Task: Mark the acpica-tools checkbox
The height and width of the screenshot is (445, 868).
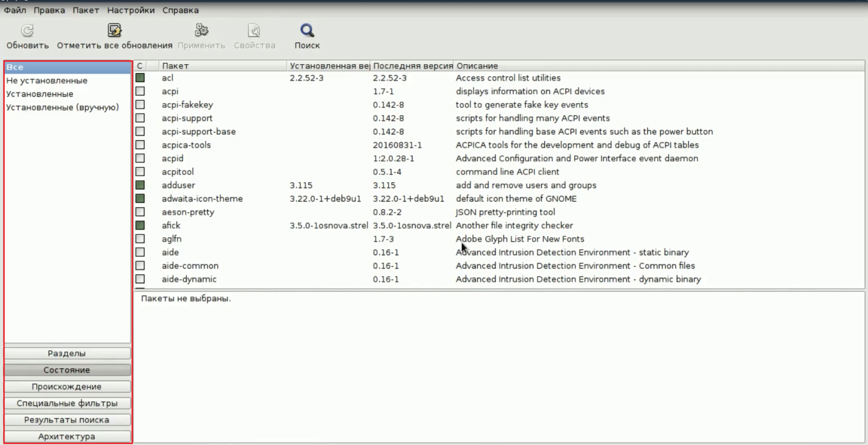Action: (140, 145)
